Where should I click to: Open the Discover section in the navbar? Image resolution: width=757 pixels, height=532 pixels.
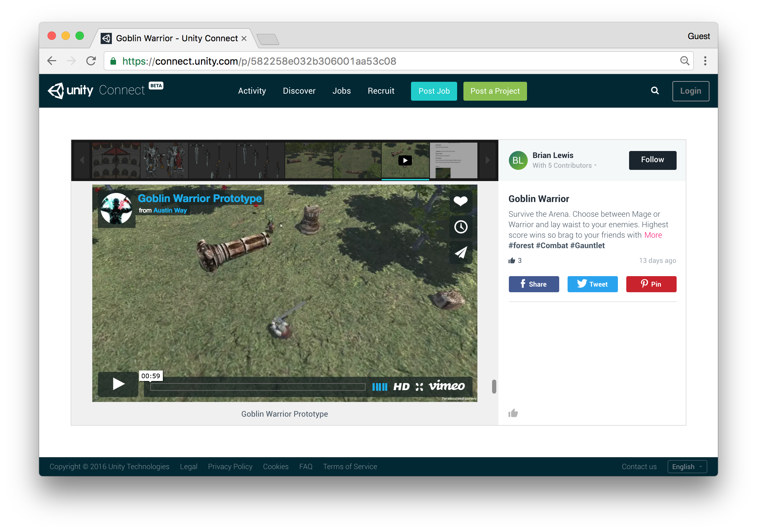tap(299, 91)
